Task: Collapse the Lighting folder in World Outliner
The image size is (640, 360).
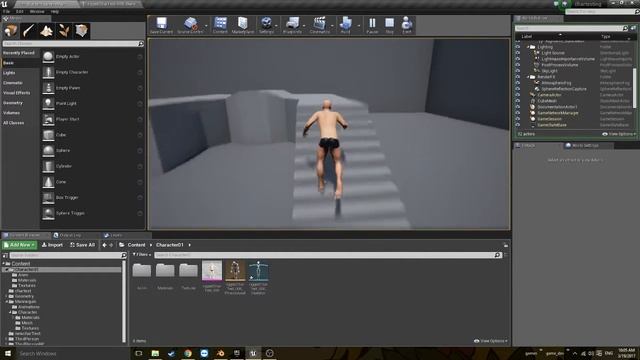Action: pyautogui.click(x=528, y=47)
